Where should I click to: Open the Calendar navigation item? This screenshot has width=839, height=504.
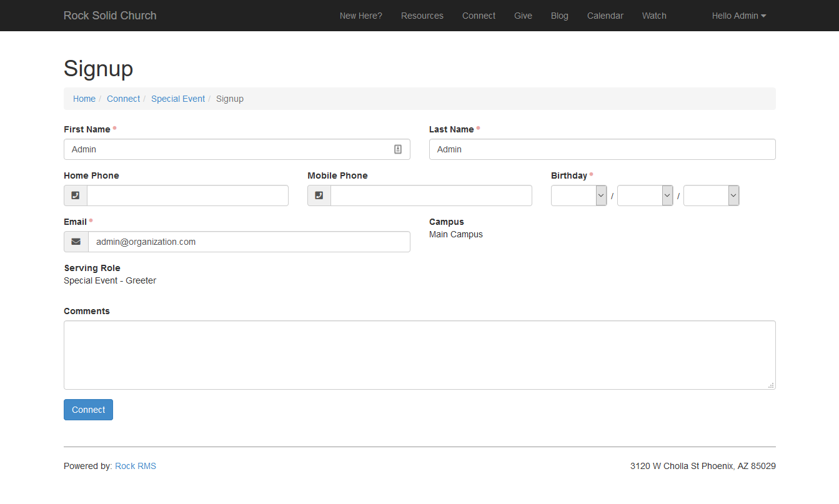[605, 15]
